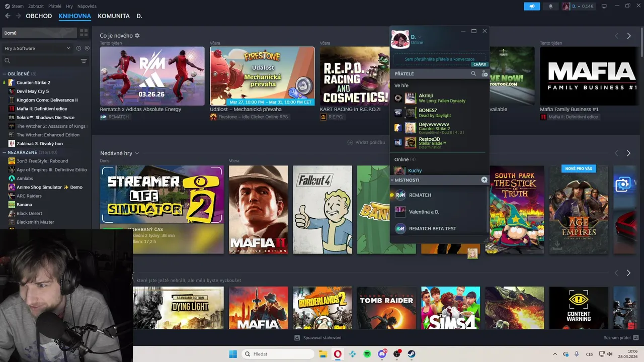
Task: Open friend BONES? playing Dead by Daylight
Action: (439, 113)
